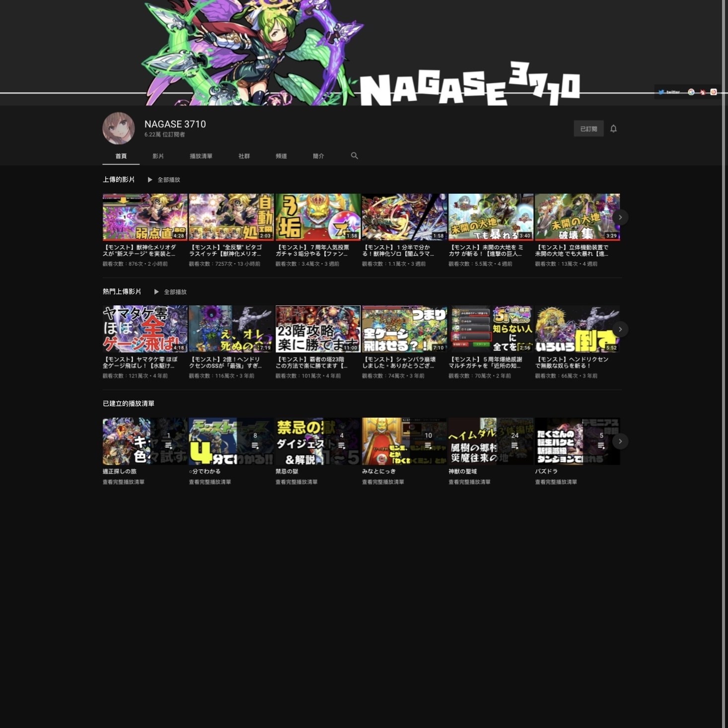Switch to the 播放清單 tab

[x=201, y=156]
